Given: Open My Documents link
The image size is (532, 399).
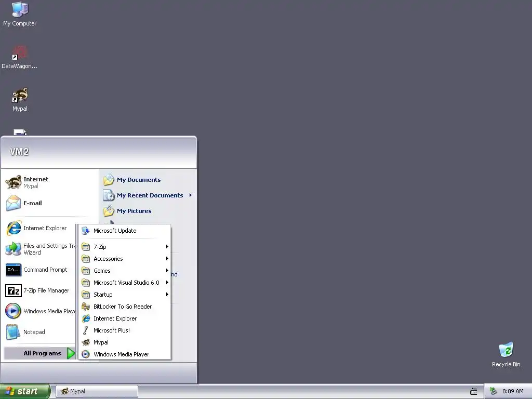Looking at the screenshot, I should point(139,180).
